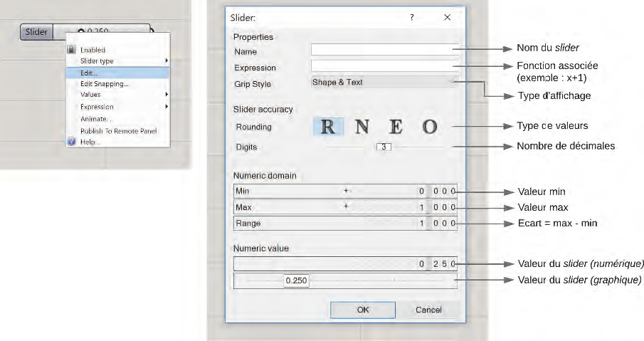644x341 pixels.
Task: Click the Cancel button
Action: 428,310
